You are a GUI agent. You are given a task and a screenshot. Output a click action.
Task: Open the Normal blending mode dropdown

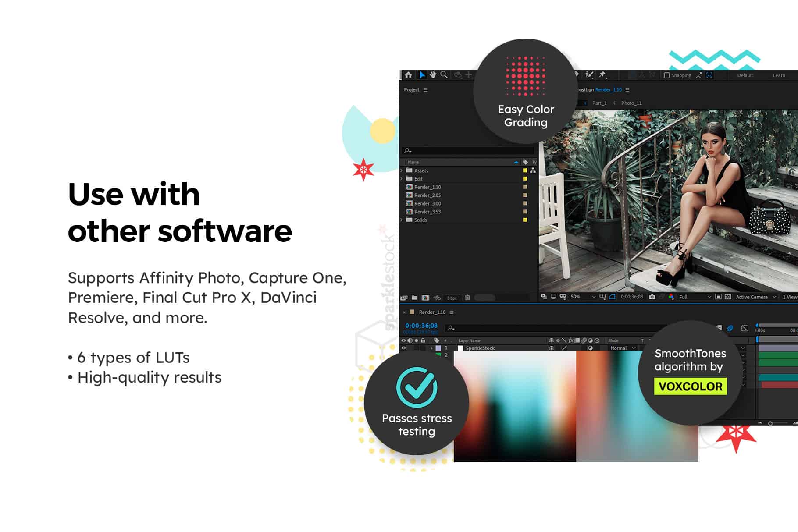(623, 348)
